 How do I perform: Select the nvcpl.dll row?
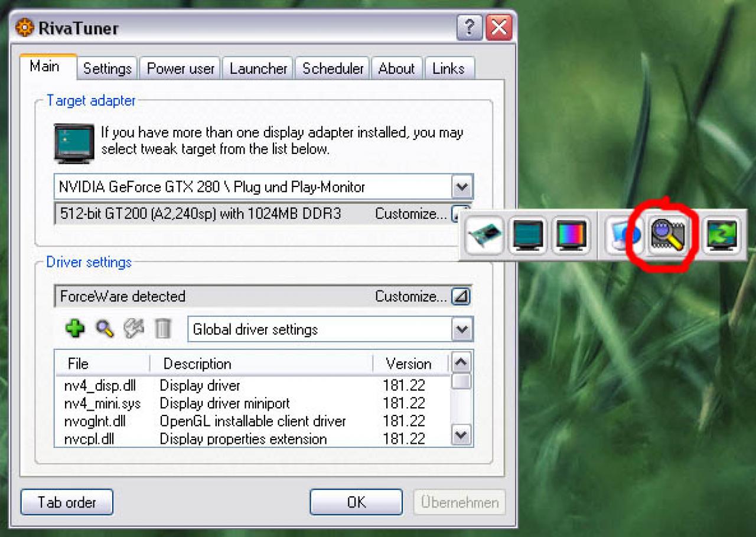(253, 439)
